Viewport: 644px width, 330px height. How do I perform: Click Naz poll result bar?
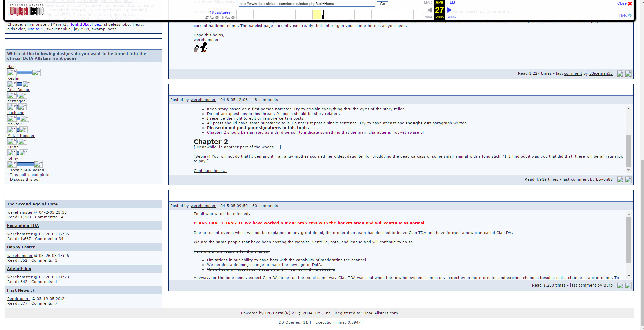click(x=24, y=72)
